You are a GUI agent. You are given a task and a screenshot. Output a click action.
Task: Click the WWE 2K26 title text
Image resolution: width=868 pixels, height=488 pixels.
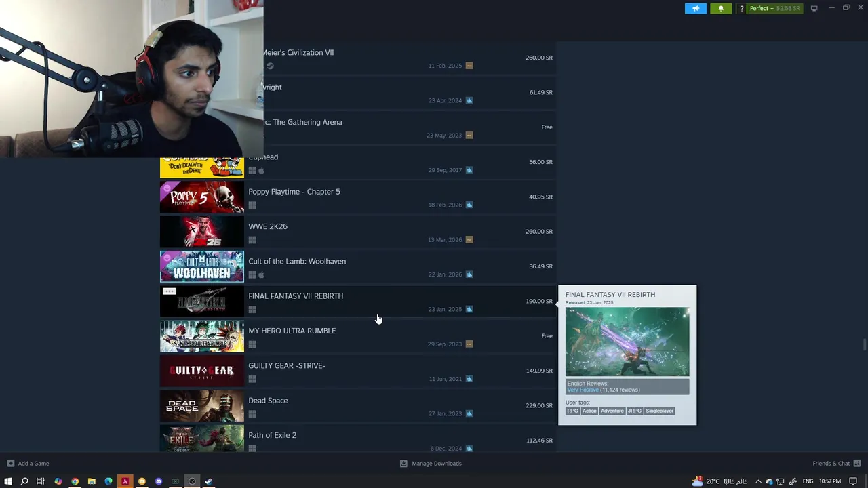pos(268,226)
